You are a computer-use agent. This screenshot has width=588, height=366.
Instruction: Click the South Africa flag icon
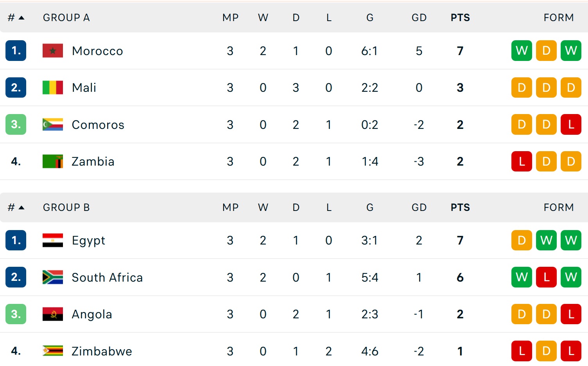click(x=53, y=277)
